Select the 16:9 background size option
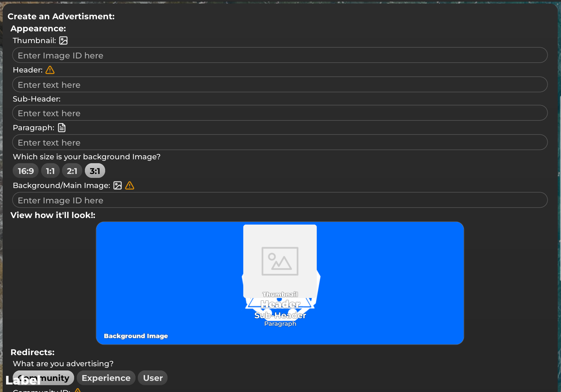This screenshot has height=392, width=561. pos(25,171)
